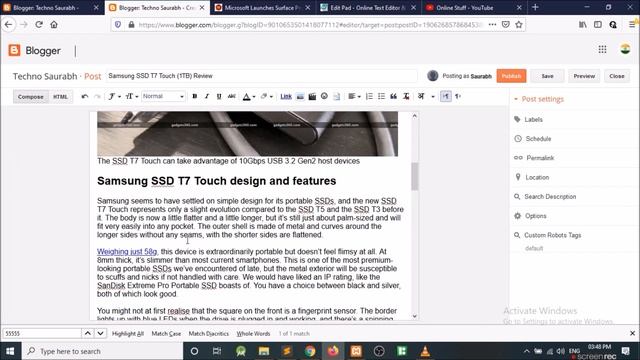Open the page actions three-dot menu
The height and width of the screenshot is (360, 640).
[x=492, y=25]
